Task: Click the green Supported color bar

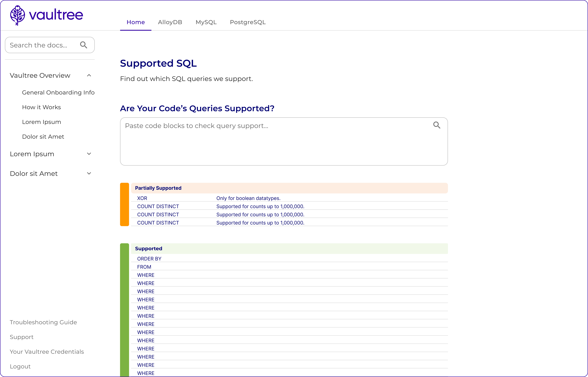Action: (x=124, y=310)
